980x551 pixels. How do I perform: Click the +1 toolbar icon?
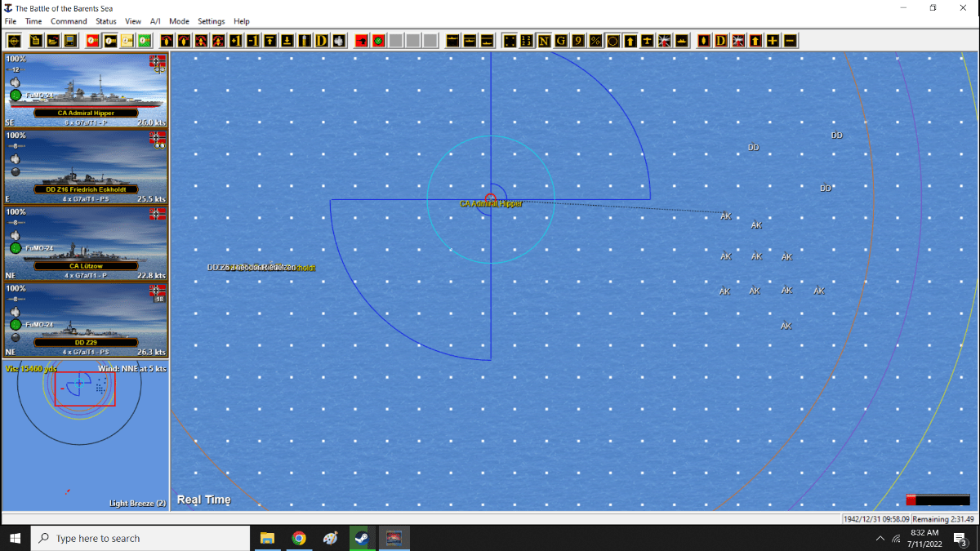[x=235, y=41]
